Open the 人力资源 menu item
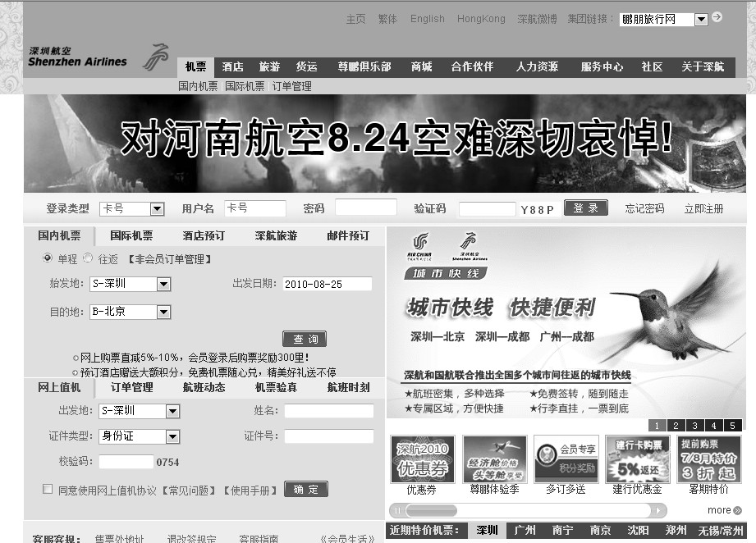This screenshot has height=543, width=756. coord(537,67)
